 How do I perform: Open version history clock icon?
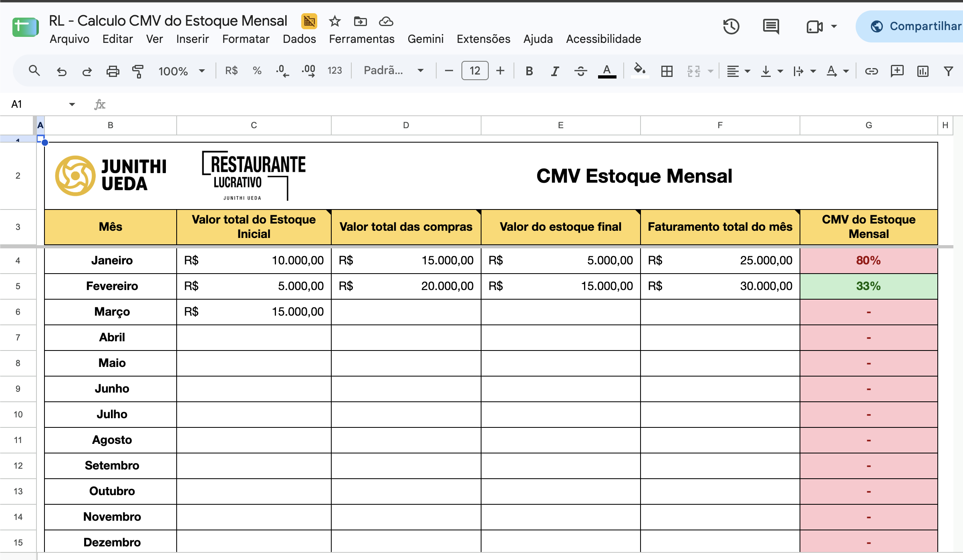pyautogui.click(x=731, y=26)
